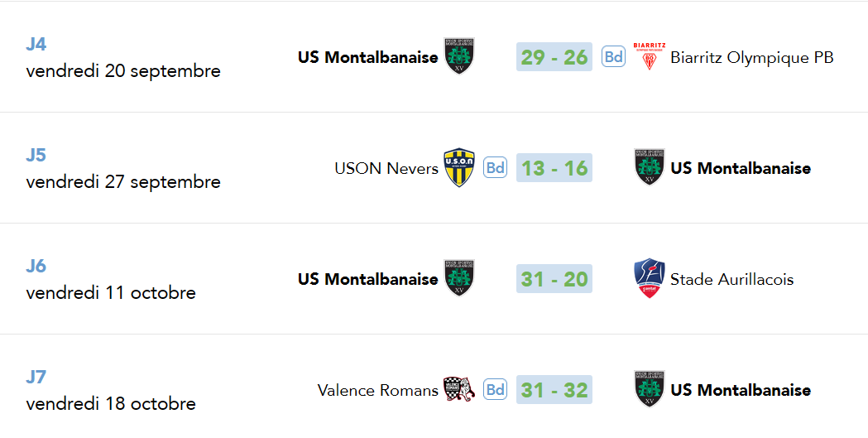The height and width of the screenshot is (438, 868).
Task: Open Stade Aurillacois team name
Action: tap(731, 278)
